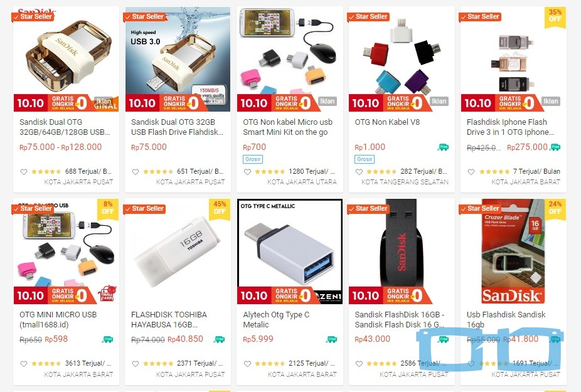Click heart icon on OTG MINI MICRO USB item

click(x=24, y=364)
